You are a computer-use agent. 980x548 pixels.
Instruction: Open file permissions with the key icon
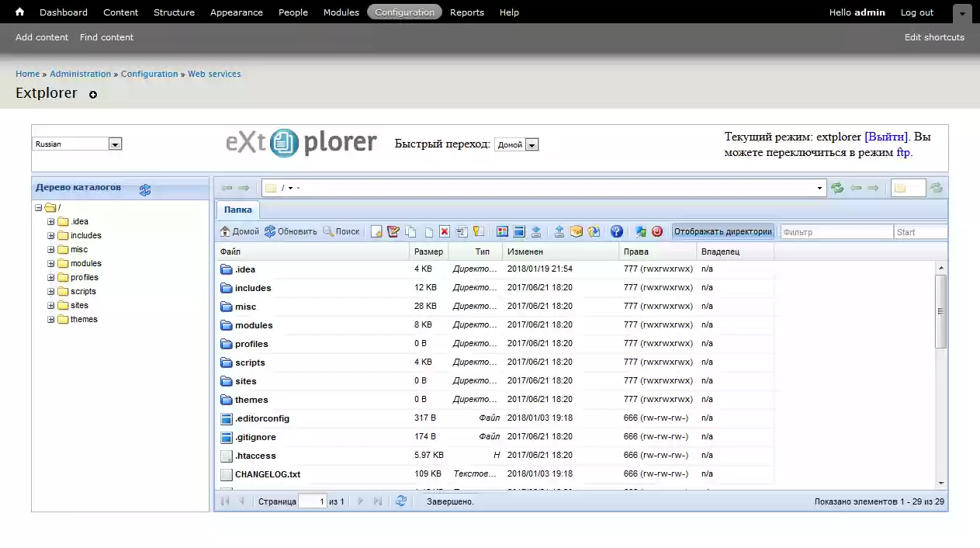point(480,231)
